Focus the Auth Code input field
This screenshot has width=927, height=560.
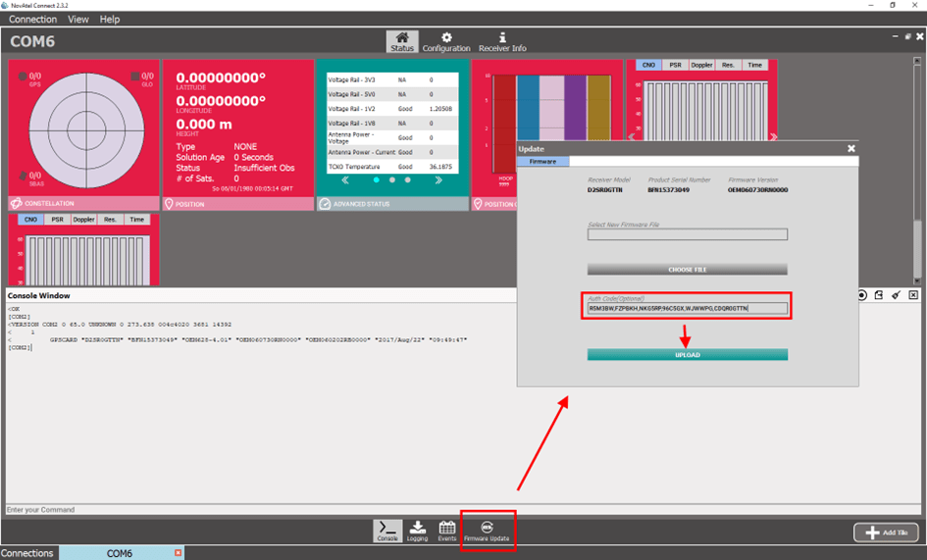point(687,308)
